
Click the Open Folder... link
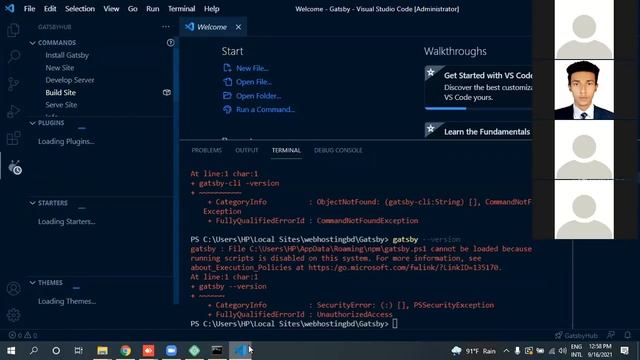(x=258, y=96)
